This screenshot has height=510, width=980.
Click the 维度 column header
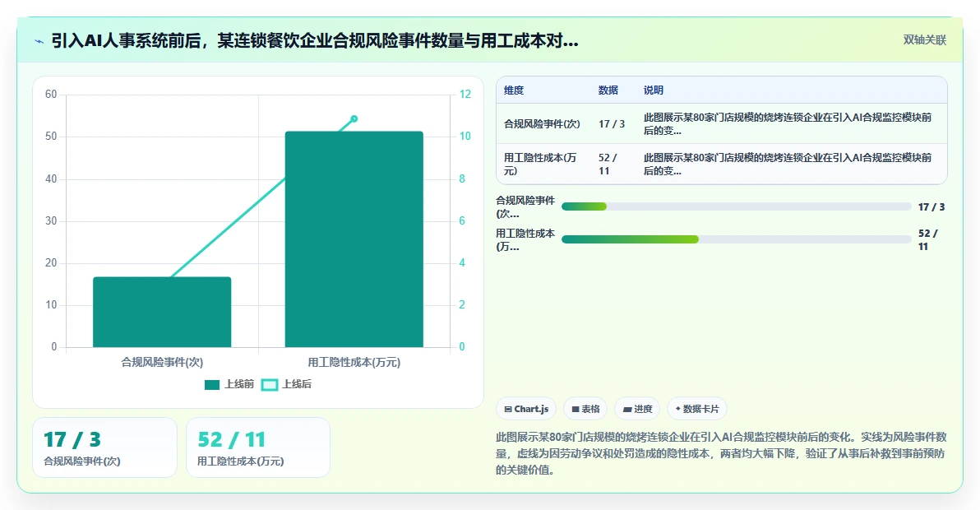514,90
